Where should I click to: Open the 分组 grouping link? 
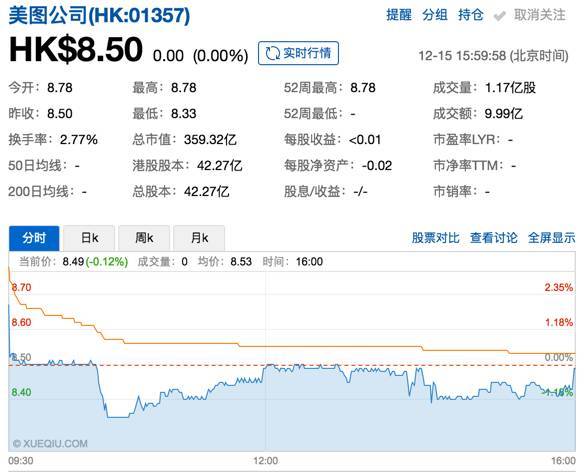tap(435, 15)
